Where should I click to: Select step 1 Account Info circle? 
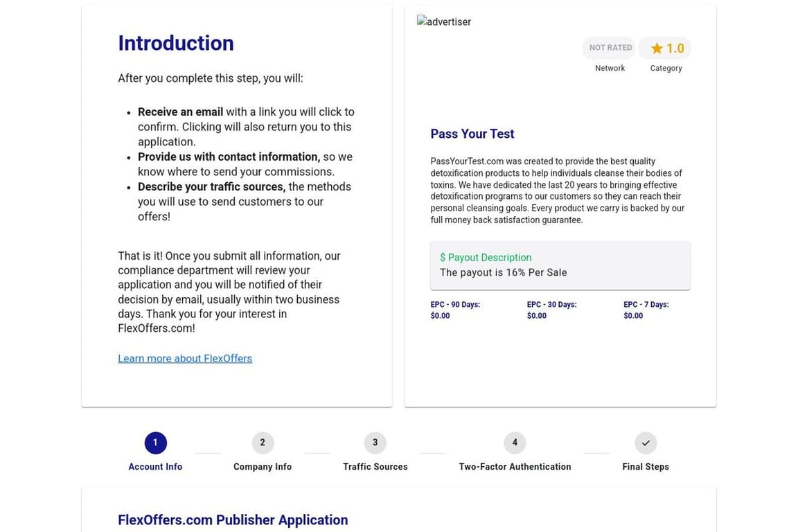[x=155, y=443]
